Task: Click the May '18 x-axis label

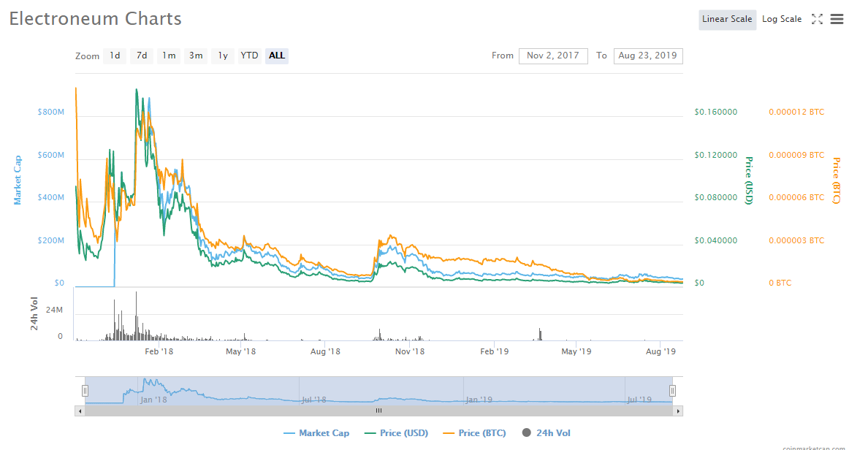Action: coord(241,351)
